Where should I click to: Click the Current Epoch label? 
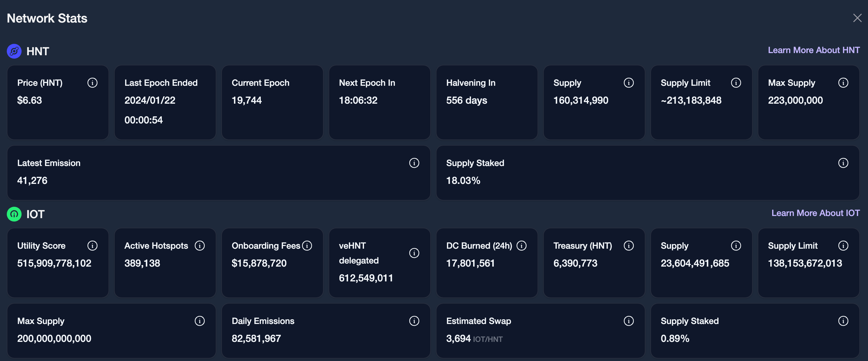coord(260,83)
